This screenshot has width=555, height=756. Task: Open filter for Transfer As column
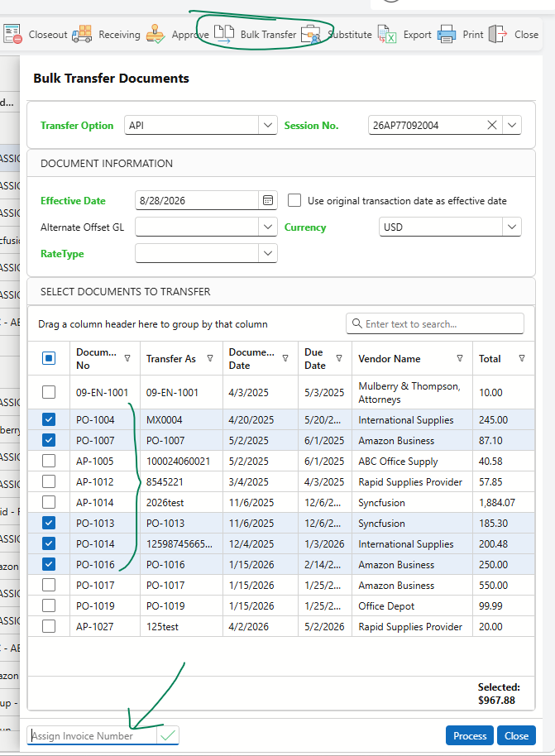(x=210, y=358)
